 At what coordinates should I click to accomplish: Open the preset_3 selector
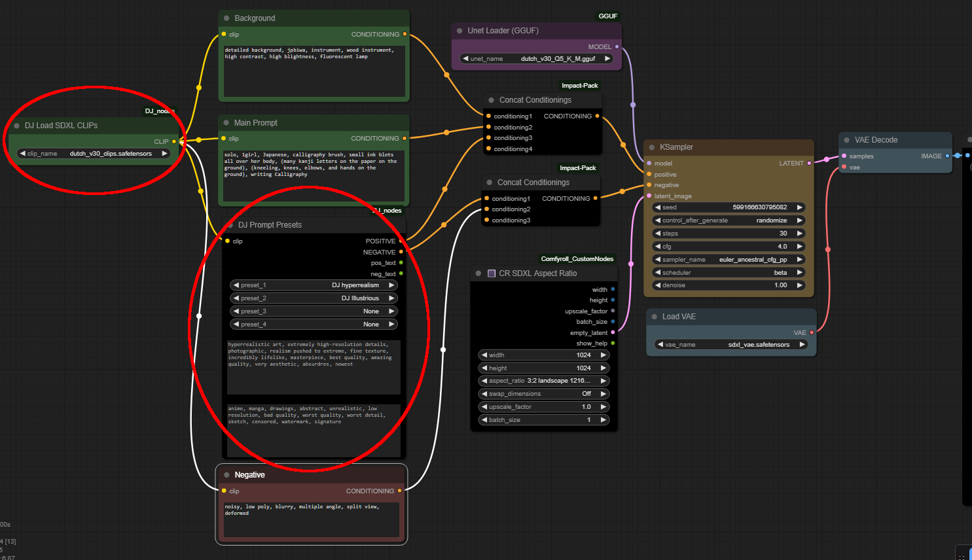coord(314,311)
